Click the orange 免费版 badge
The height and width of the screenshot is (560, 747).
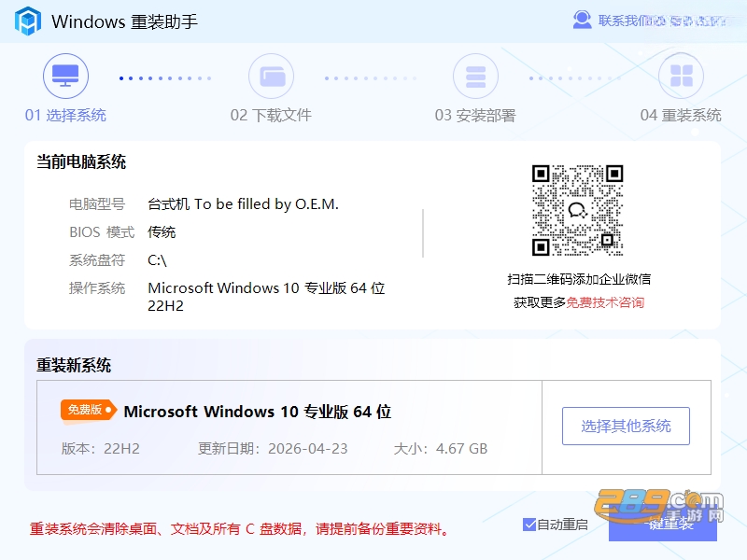pyautogui.click(x=89, y=410)
